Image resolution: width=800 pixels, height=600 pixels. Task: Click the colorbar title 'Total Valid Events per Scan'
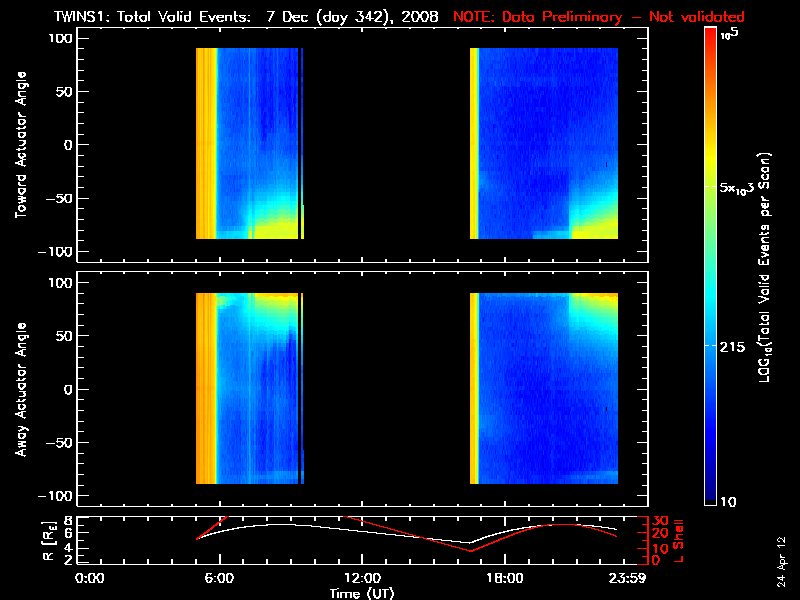(x=767, y=270)
